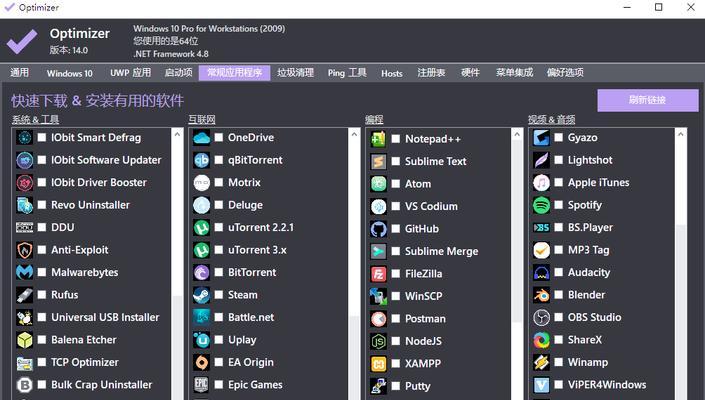Click scroll-up arrow of 视频 & 音频 list
The height and width of the screenshot is (400, 705).
(681, 134)
